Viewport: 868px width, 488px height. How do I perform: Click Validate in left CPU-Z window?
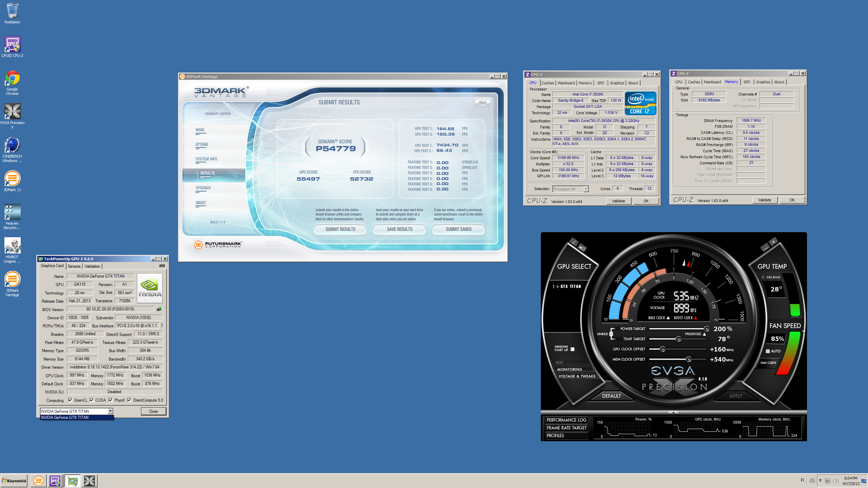(x=618, y=201)
